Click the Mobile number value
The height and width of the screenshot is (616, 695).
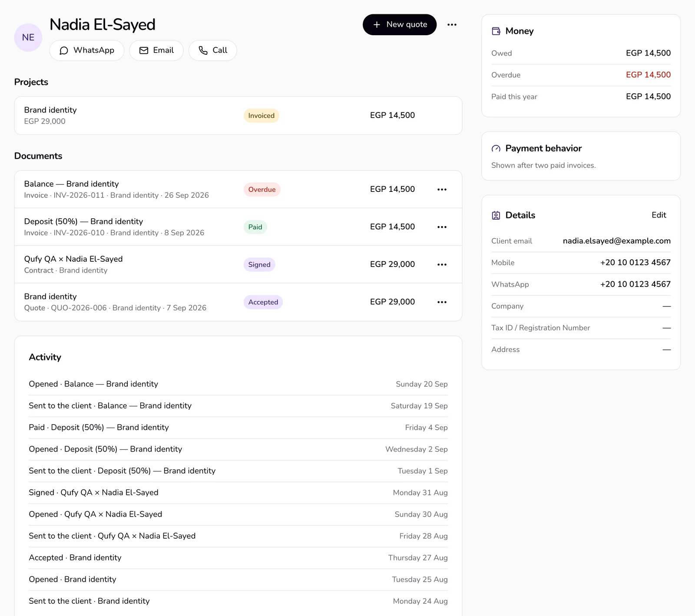tap(635, 263)
